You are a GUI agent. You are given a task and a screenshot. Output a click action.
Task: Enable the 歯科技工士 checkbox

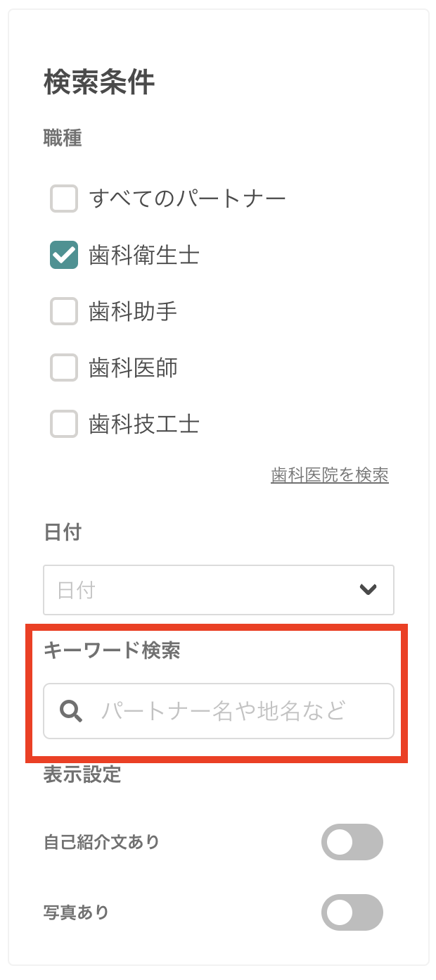coord(64,424)
